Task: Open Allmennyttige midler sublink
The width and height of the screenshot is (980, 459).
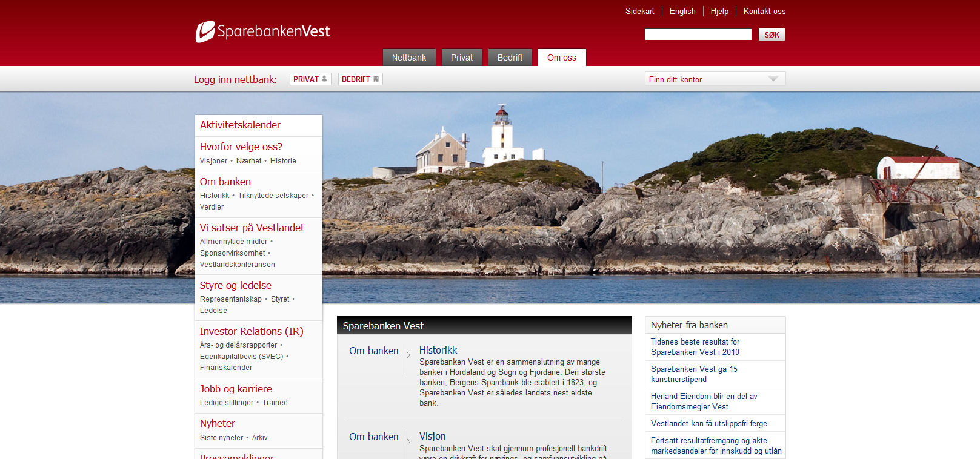Action: (234, 242)
